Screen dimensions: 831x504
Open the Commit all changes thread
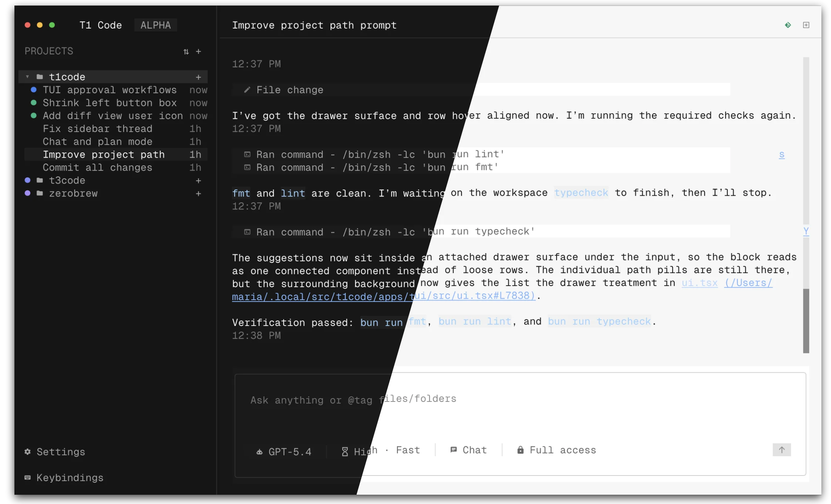(x=116, y=168)
